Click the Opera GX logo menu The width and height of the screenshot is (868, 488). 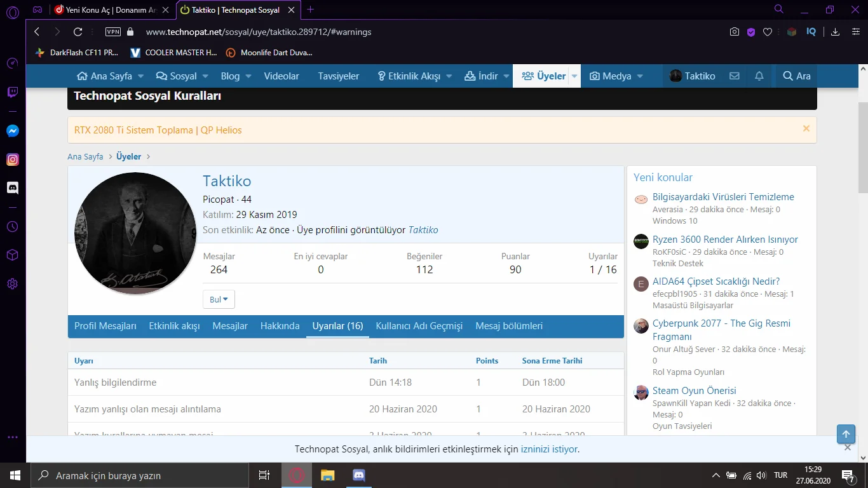click(13, 12)
